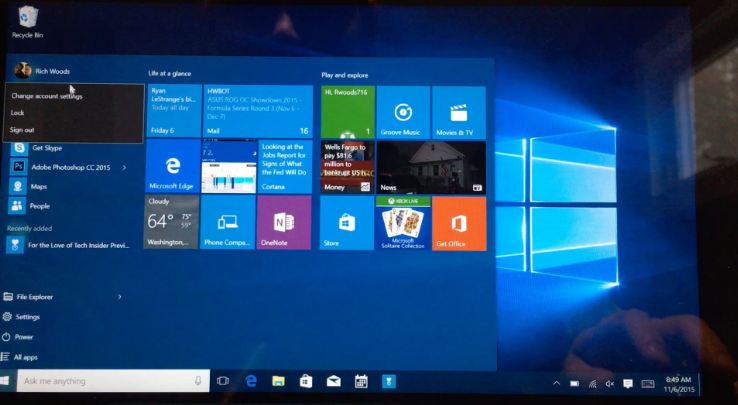Expand Adobe Photoshop CC 2015 jump list arrow
Screen dimensions: 738x405
pyautogui.click(x=124, y=167)
